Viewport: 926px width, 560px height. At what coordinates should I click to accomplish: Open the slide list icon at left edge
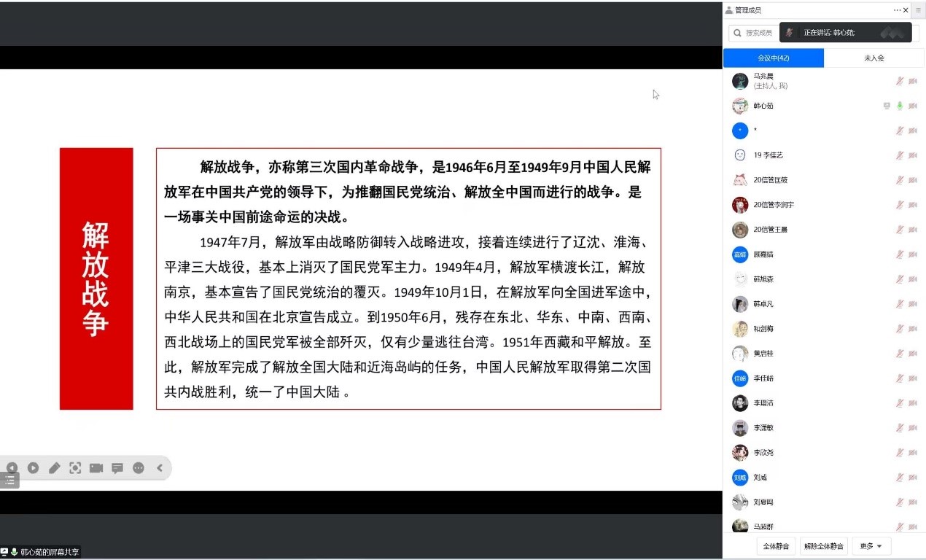click(9, 480)
